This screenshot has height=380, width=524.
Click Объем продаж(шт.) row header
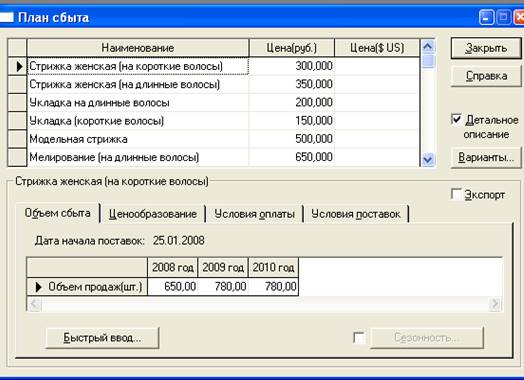coord(87,287)
